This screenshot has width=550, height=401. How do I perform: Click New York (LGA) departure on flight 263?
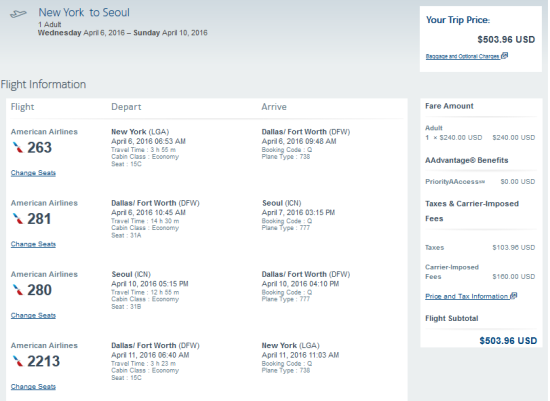(140, 132)
